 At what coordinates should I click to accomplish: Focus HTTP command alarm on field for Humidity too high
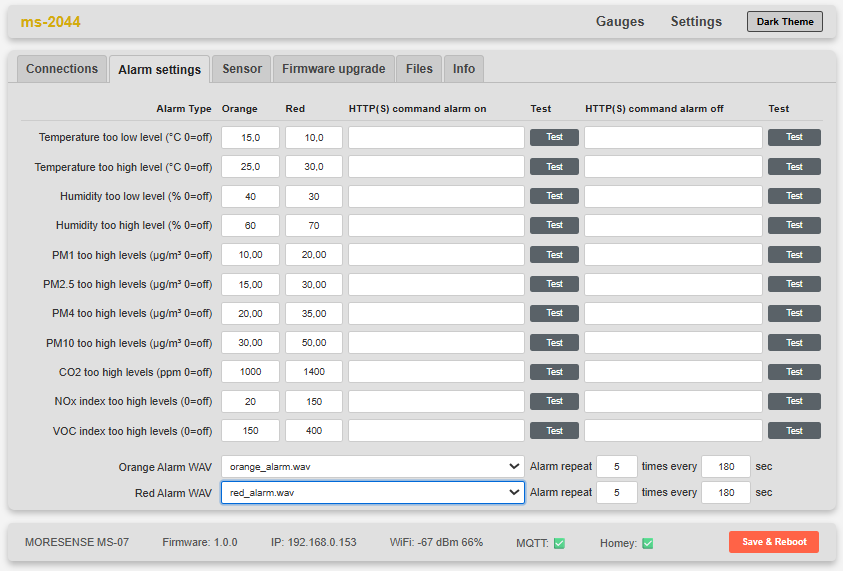[x=436, y=226]
